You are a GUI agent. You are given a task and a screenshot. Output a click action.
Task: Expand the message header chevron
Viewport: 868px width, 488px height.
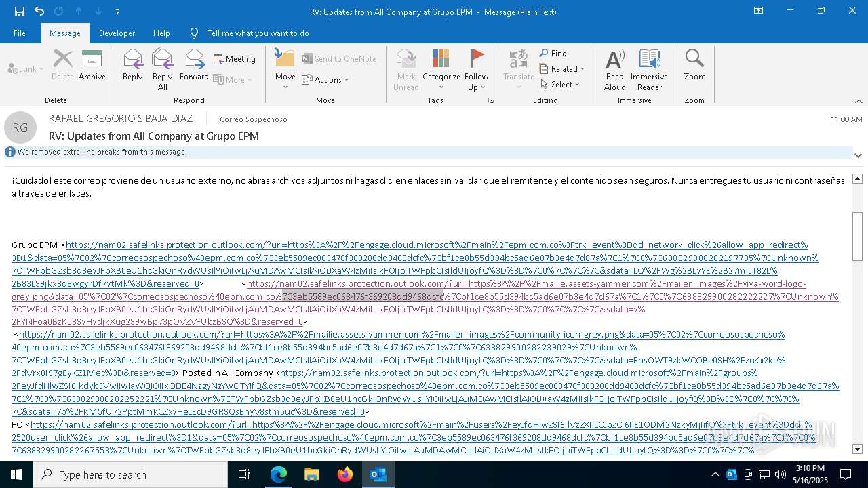click(x=858, y=155)
